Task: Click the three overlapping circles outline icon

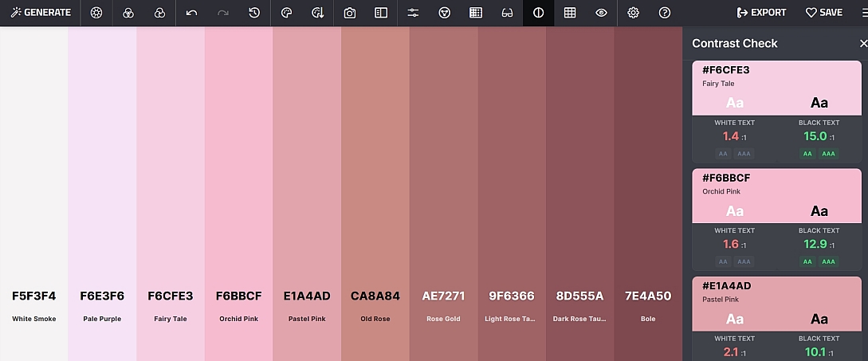Action: pos(128,13)
